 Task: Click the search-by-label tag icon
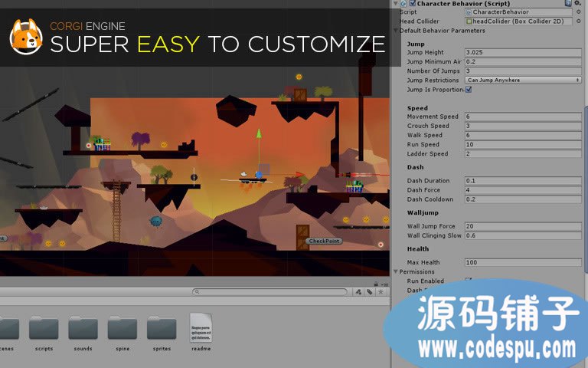pyautogui.click(x=370, y=292)
